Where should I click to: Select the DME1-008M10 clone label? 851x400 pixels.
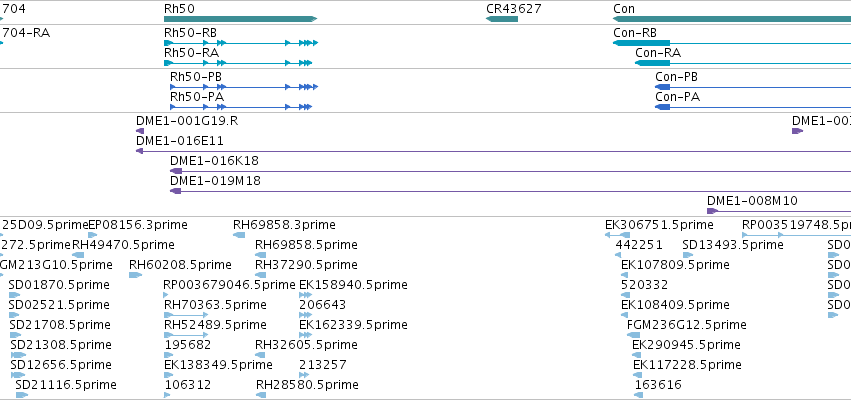(x=752, y=201)
